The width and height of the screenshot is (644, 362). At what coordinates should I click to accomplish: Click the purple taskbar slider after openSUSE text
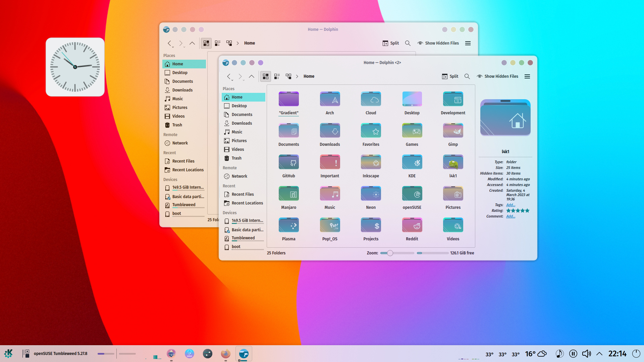(x=106, y=354)
